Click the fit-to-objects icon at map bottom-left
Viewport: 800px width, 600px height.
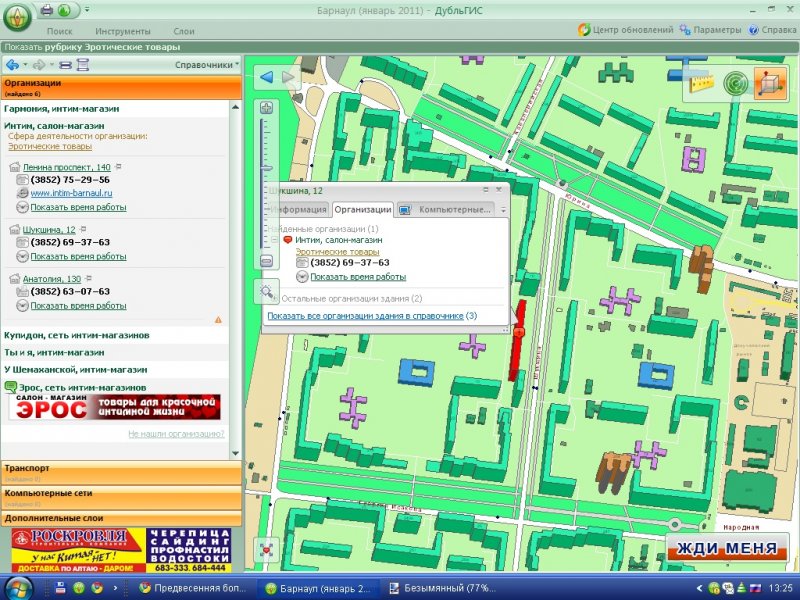click(266, 551)
